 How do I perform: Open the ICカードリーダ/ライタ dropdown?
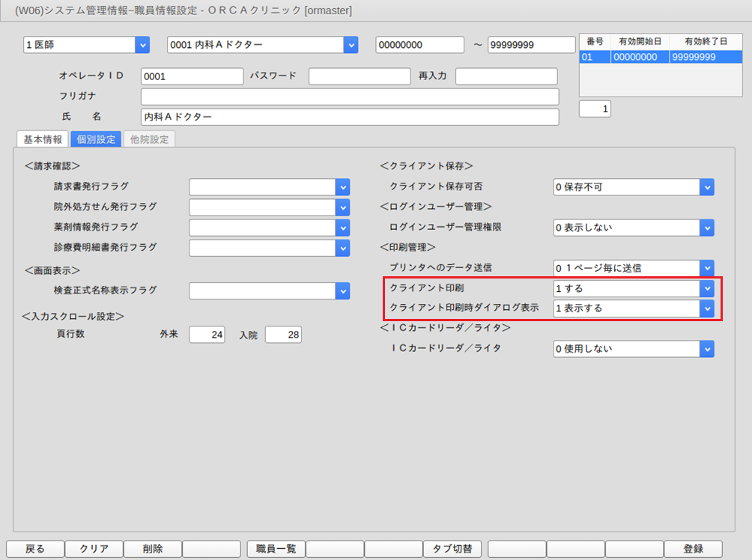(706, 349)
